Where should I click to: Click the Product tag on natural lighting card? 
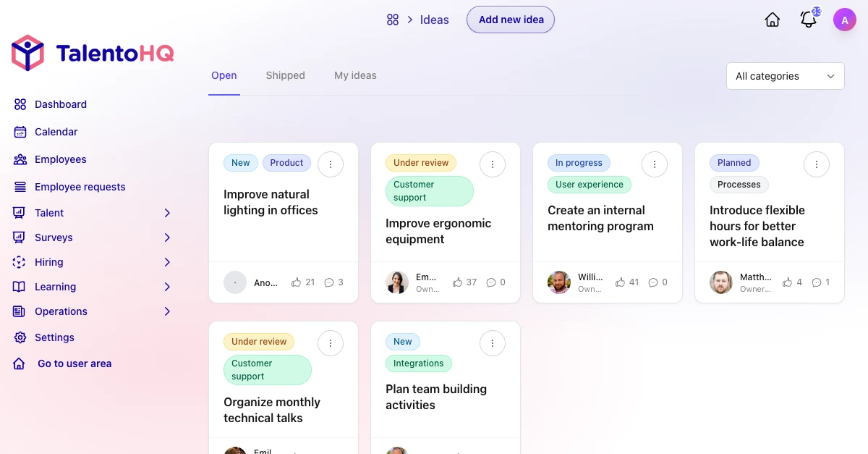(x=286, y=163)
